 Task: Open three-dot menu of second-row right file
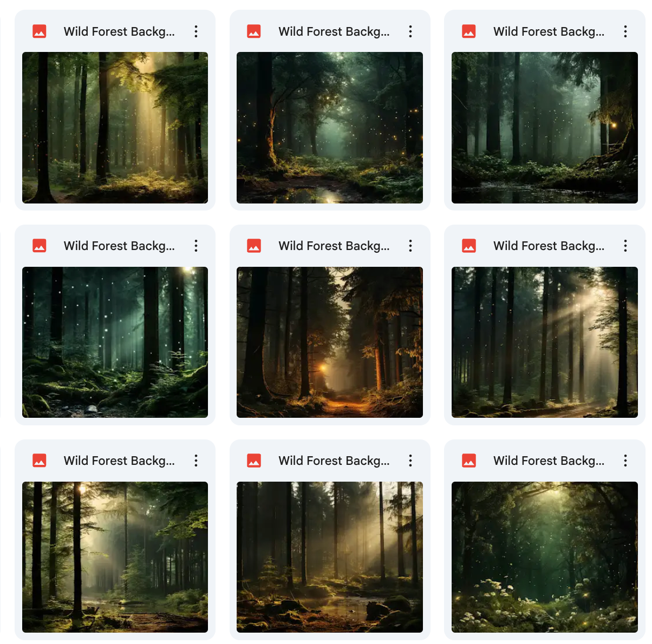pyautogui.click(x=625, y=246)
